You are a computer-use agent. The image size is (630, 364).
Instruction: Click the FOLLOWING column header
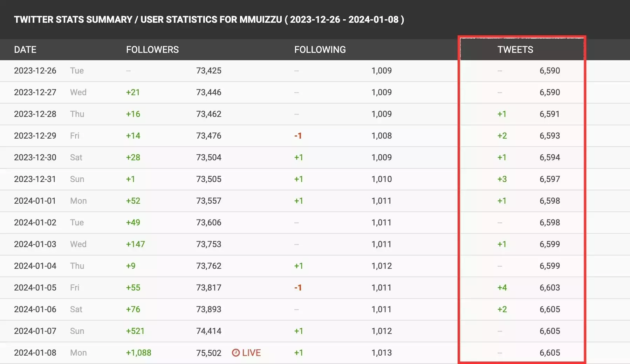320,50
